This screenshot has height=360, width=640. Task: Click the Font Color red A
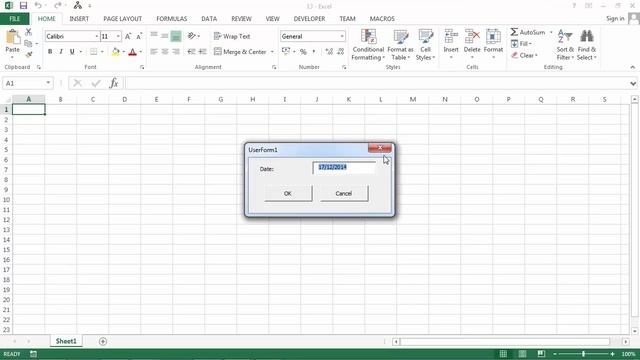coord(132,52)
